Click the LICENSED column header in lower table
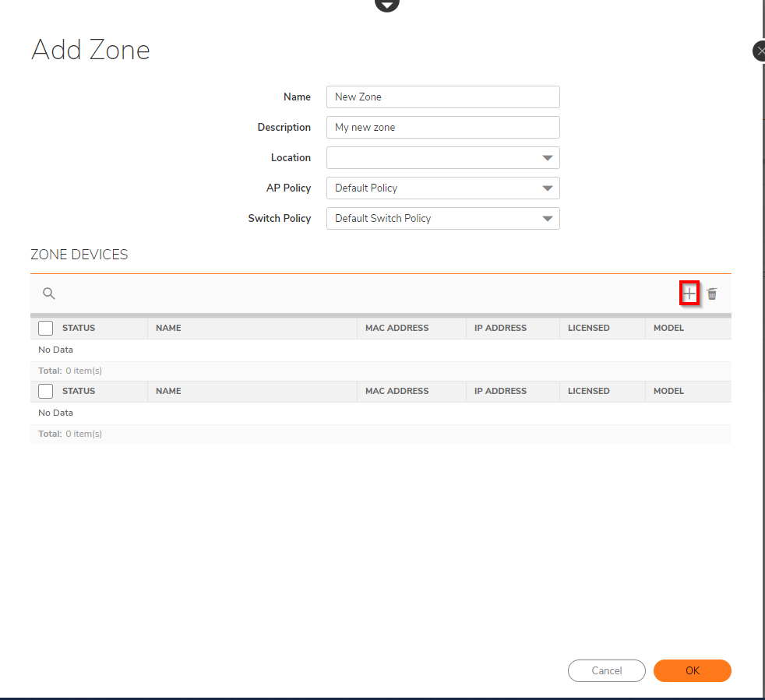Image resolution: width=765 pixels, height=700 pixels. [x=588, y=391]
